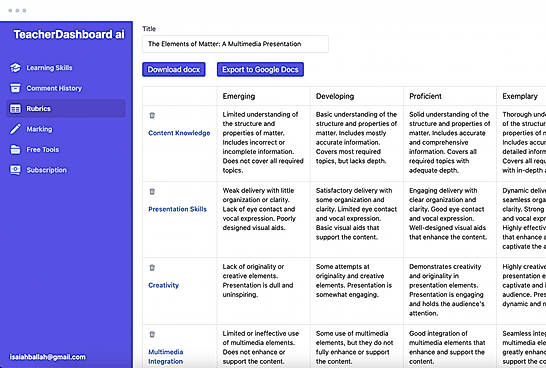Screen dimensions: 546x368
Task: Click the Proficient cell for Presentation Skills
Action: [x=450, y=219]
